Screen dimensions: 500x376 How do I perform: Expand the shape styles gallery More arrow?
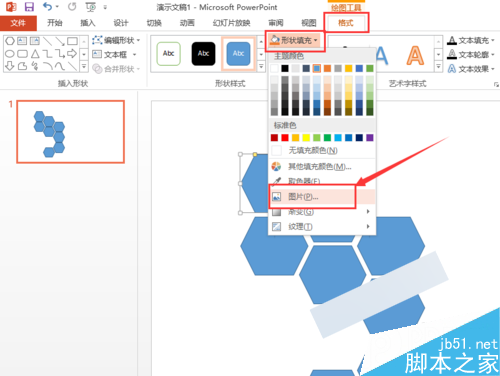261,66
